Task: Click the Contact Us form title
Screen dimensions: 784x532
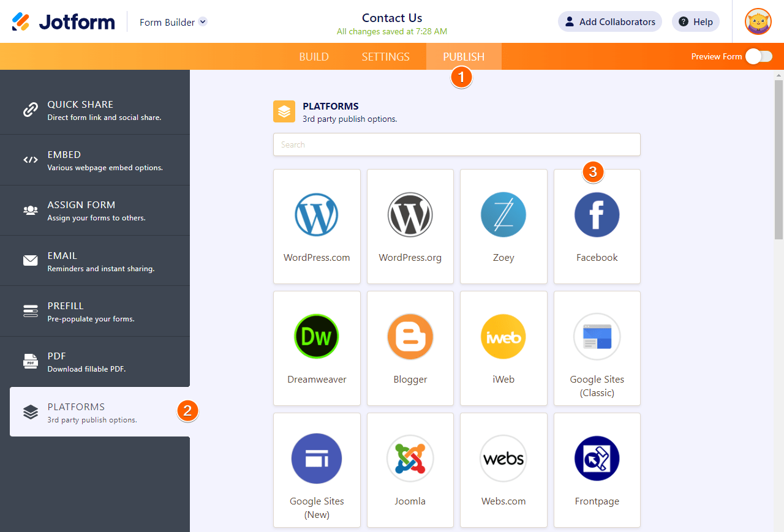Action: [392, 18]
